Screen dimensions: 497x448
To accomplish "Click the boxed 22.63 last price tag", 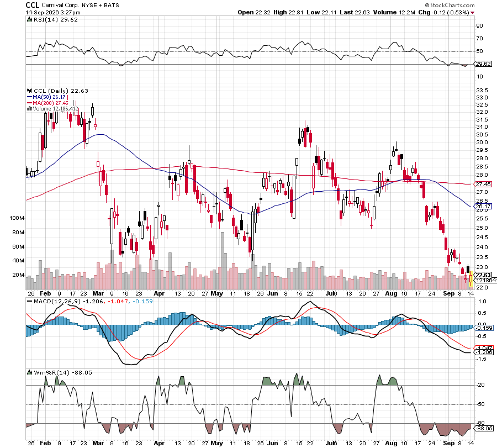I will tap(483, 275).
